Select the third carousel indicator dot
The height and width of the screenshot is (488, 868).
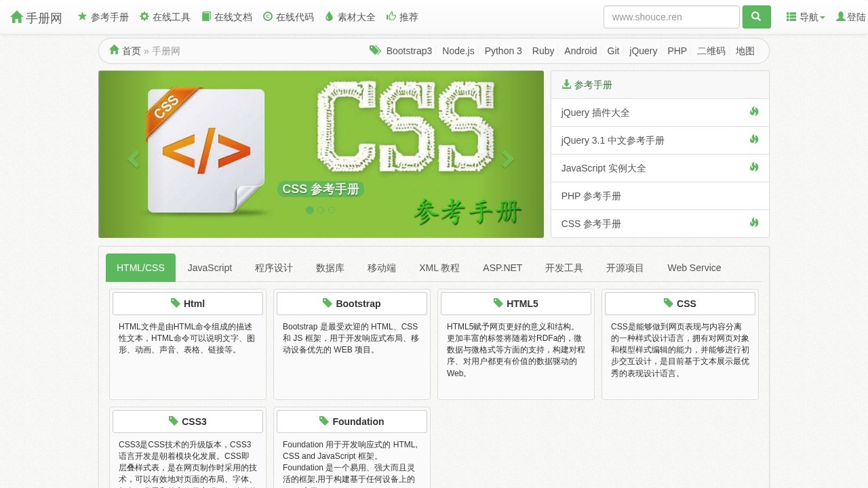point(332,210)
